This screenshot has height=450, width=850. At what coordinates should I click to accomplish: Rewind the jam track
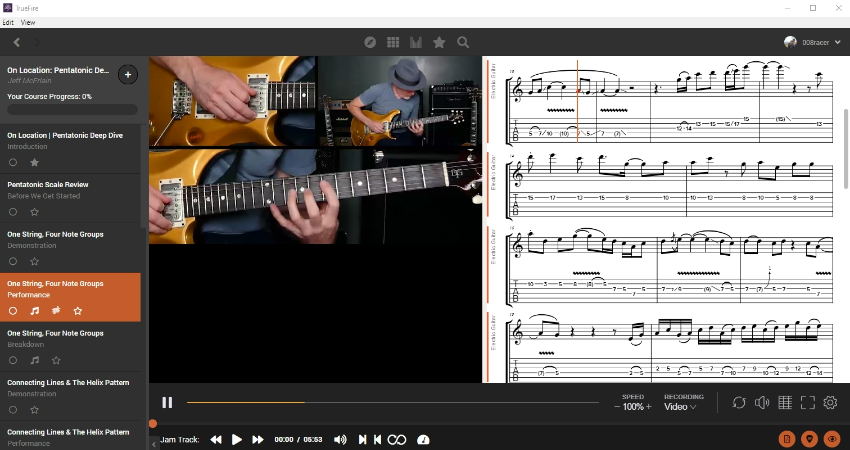pyautogui.click(x=216, y=440)
